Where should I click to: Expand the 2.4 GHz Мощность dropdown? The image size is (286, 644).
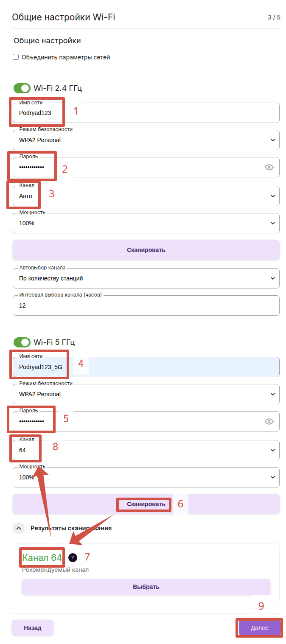146,223
